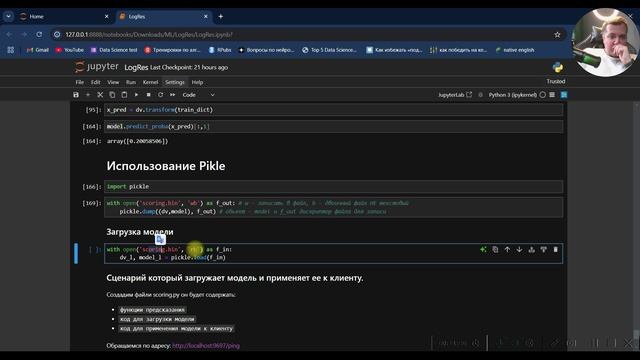This screenshot has width=640, height=360.
Task: Open in JupyterLab button
Action: [x=455, y=95]
